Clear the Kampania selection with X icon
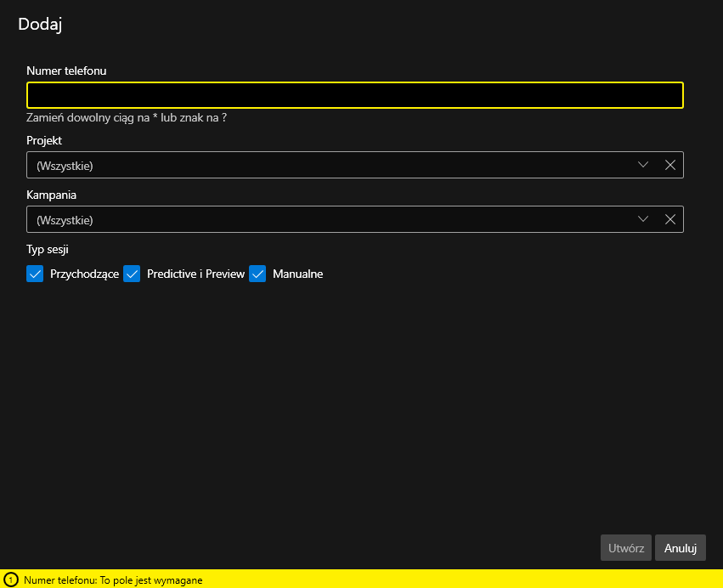 click(670, 220)
